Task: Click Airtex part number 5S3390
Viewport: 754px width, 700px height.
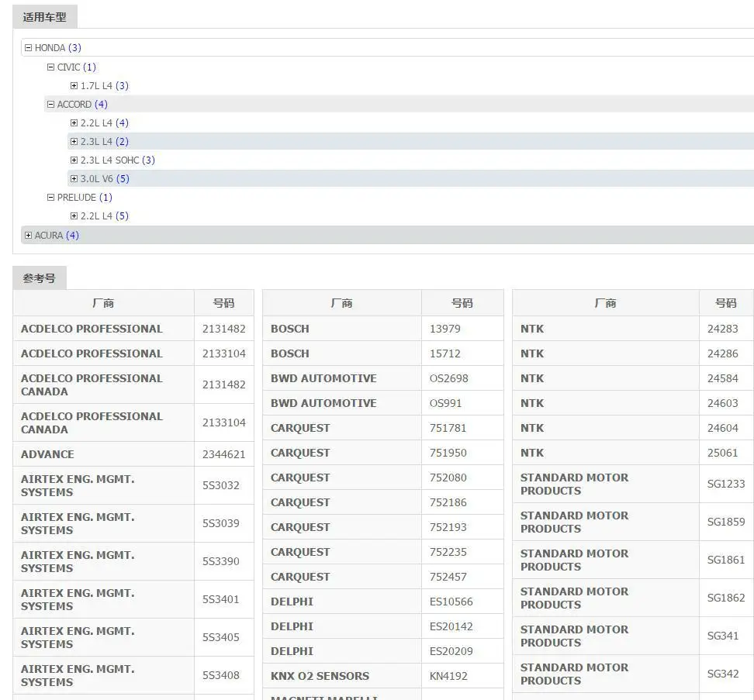Action: (221, 561)
